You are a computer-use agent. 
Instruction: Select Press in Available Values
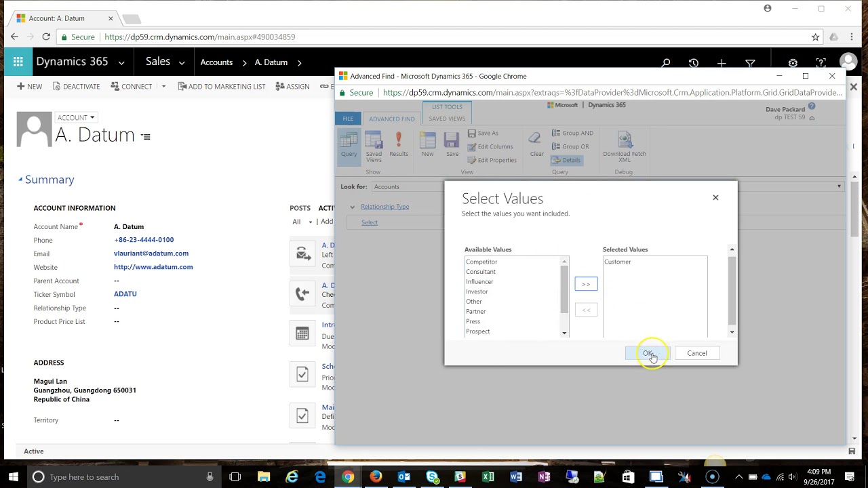(473, 321)
